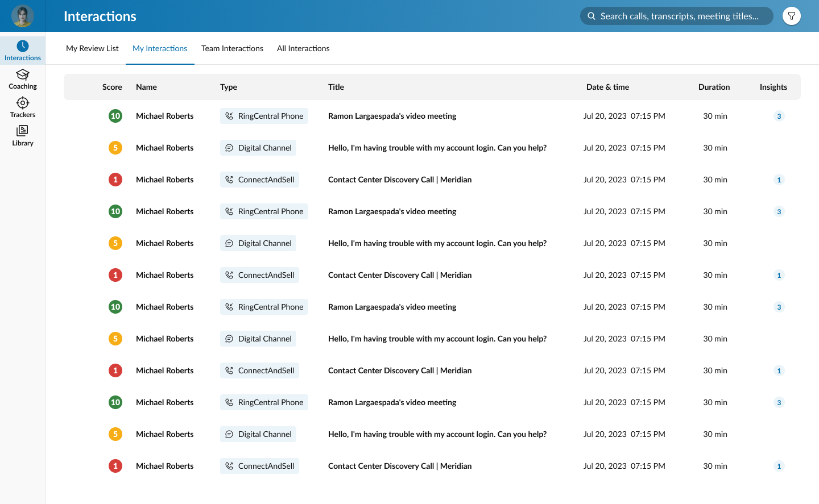819x504 pixels.
Task: Open the first Ramon Largaespada's video meeting interaction
Action: tap(392, 115)
